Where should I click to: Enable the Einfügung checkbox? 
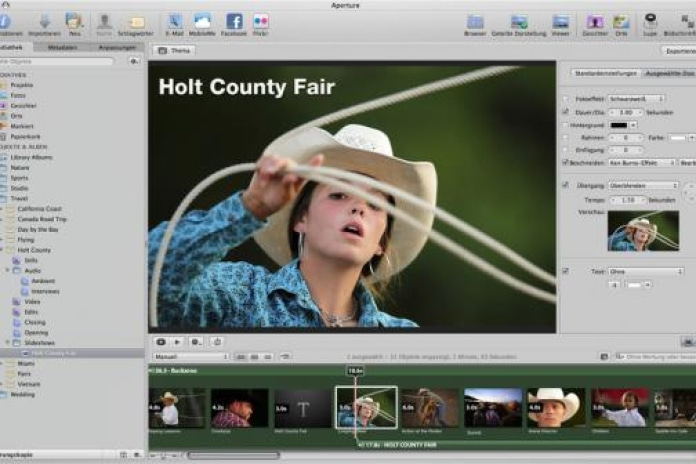click(566, 150)
